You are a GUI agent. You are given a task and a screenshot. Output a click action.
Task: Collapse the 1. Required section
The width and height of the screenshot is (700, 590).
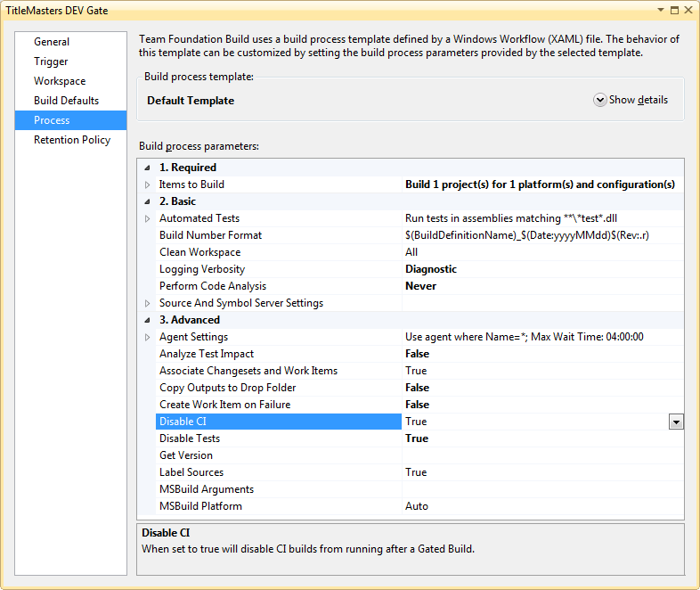point(147,168)
